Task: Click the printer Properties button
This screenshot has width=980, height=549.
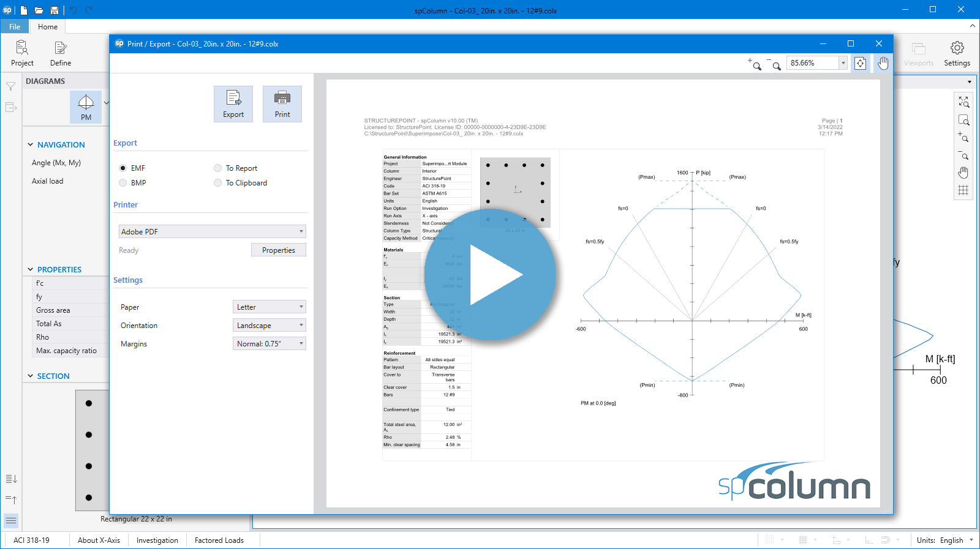Action: [278, 250]
